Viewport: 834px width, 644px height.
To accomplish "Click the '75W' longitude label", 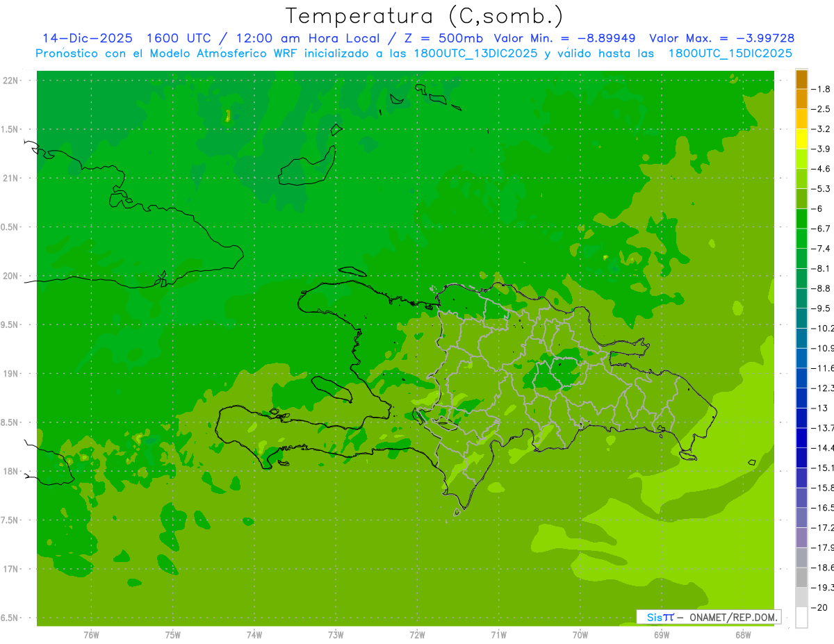I will click(x=173, y=635).
